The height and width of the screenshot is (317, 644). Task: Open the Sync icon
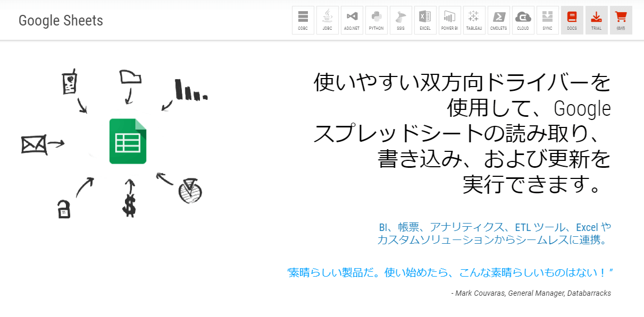(x=548, y=20)
